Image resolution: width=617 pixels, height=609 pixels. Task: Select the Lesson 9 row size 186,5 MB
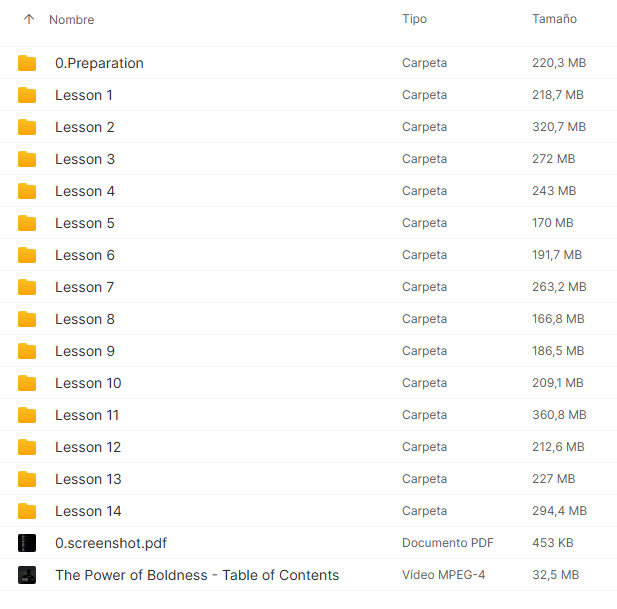pos(558,351)
